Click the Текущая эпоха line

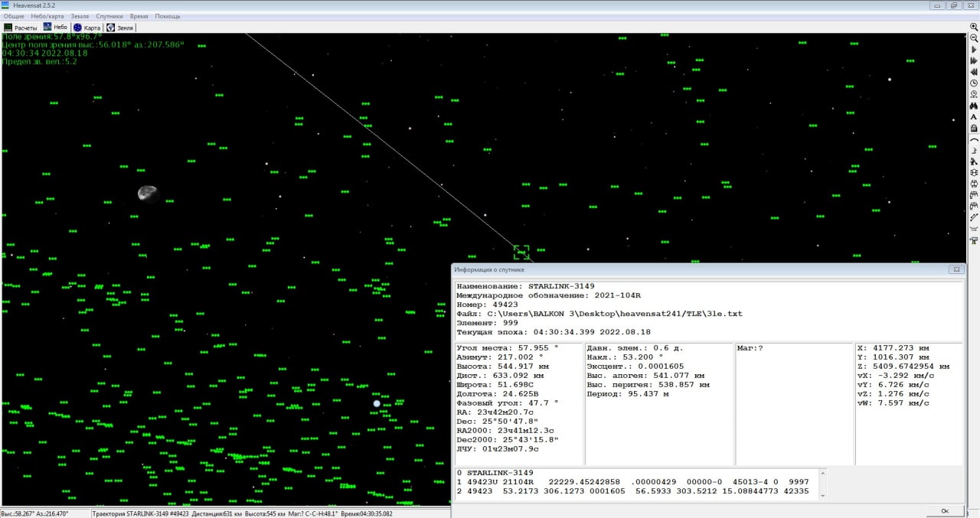(554, 332)
